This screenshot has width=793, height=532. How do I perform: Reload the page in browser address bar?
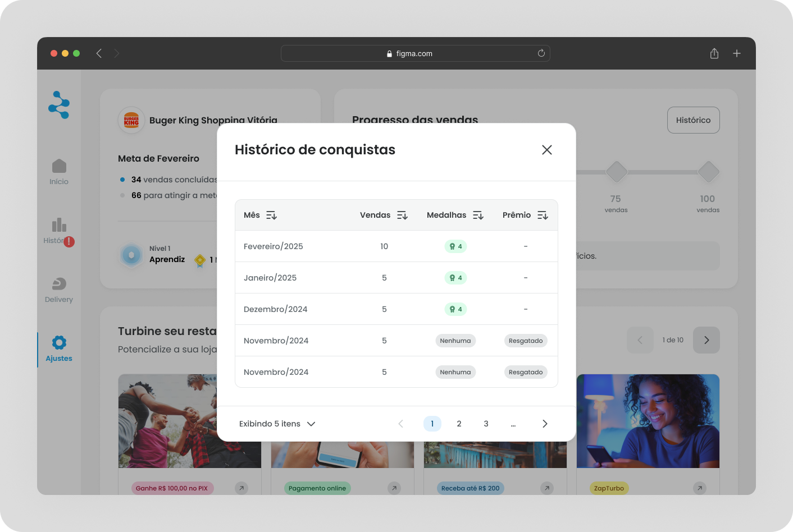541,53
